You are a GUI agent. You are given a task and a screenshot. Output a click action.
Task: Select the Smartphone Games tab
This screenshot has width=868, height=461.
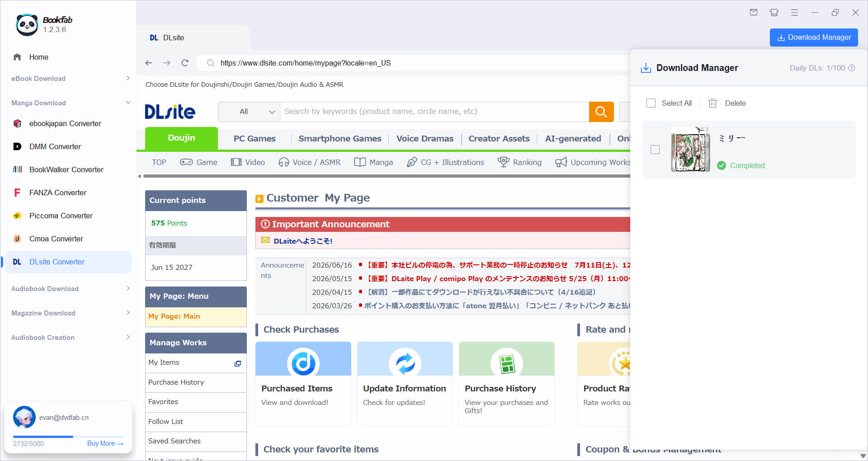click(340, 139)
